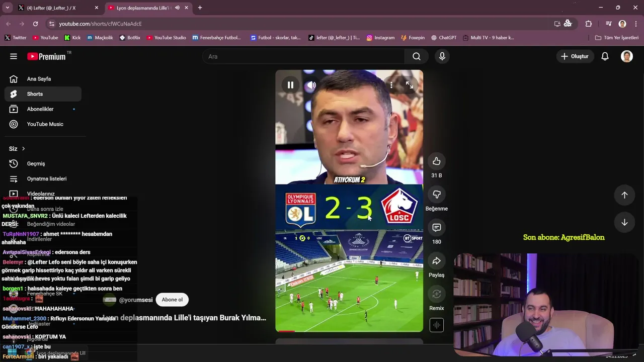Open the Foxepin bookmark

[413, 38]
